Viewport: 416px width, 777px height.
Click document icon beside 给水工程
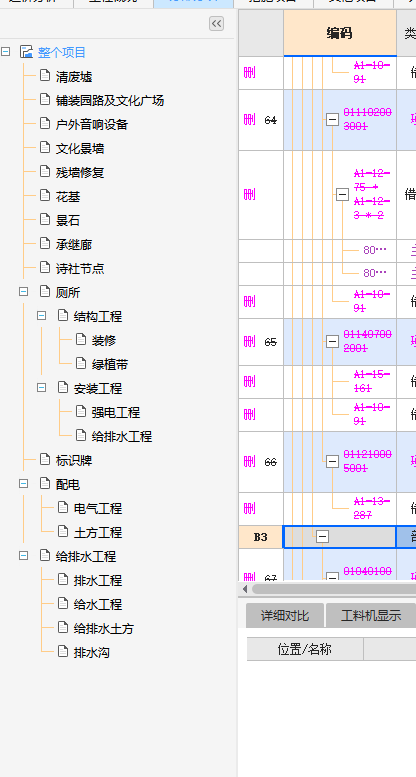point(63,603)
